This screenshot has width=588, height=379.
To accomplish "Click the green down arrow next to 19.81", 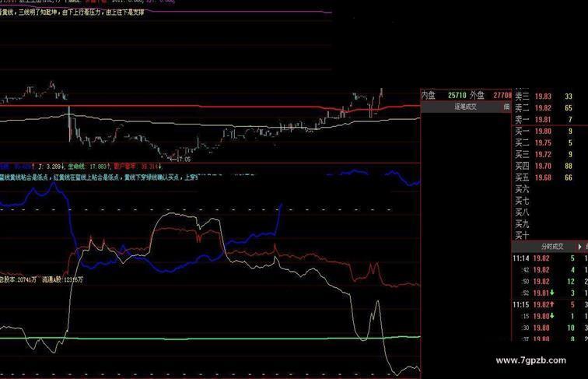I will tap(551, 293).
